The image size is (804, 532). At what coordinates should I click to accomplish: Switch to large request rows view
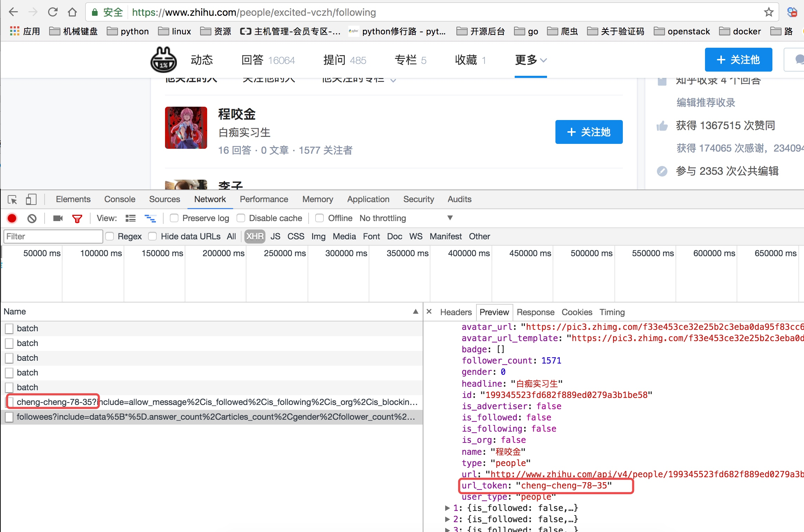click(131, 218)
